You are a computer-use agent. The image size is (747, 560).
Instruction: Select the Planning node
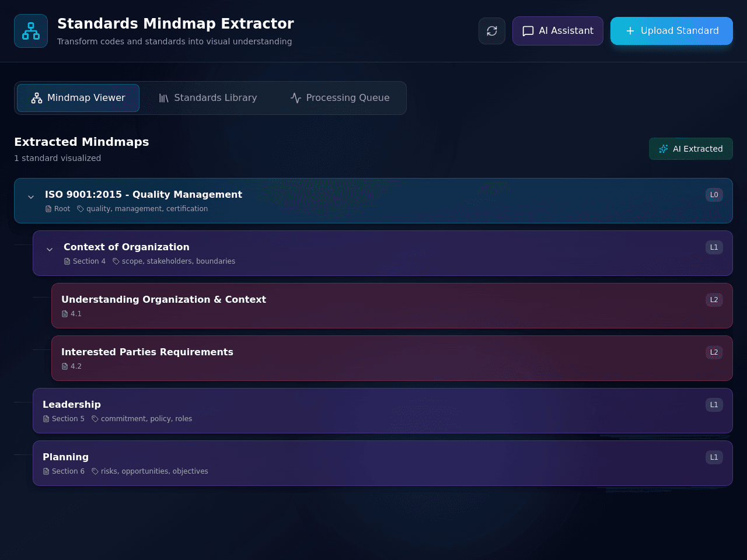pyautogui.click(x=383, y=463)
